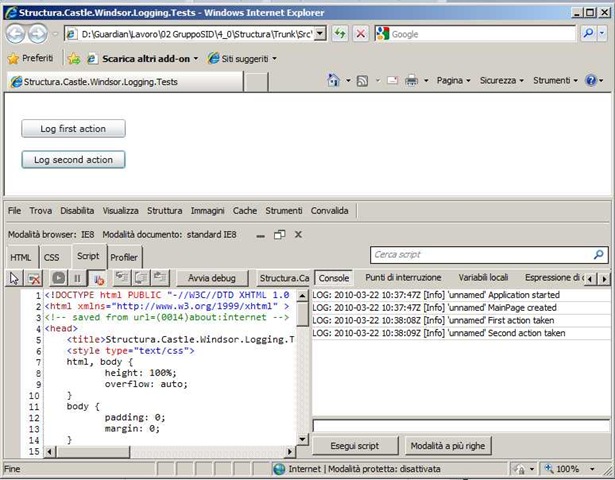Open the Home button dropdown arrow
615x480 pixels.
[x=348, y=81]
